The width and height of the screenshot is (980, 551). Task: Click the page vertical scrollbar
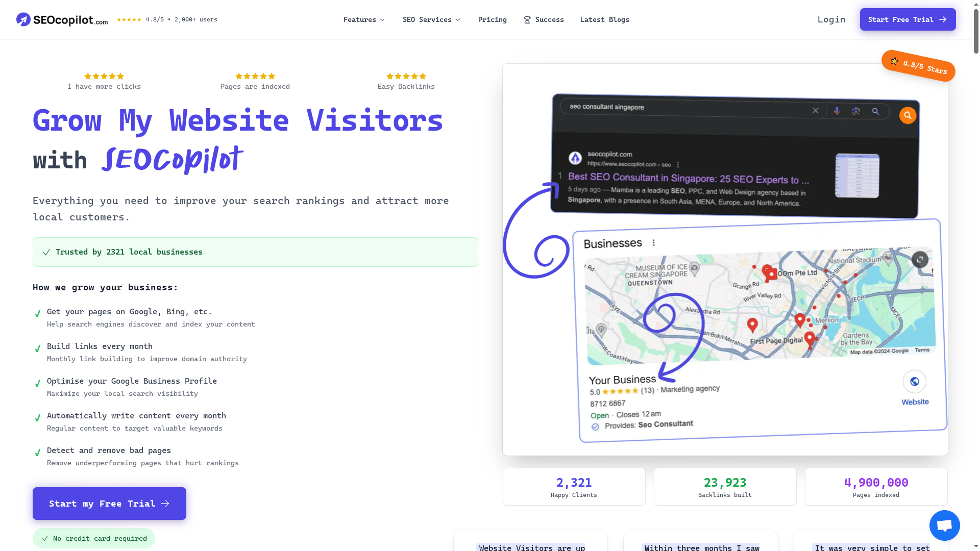pos(976,31)
